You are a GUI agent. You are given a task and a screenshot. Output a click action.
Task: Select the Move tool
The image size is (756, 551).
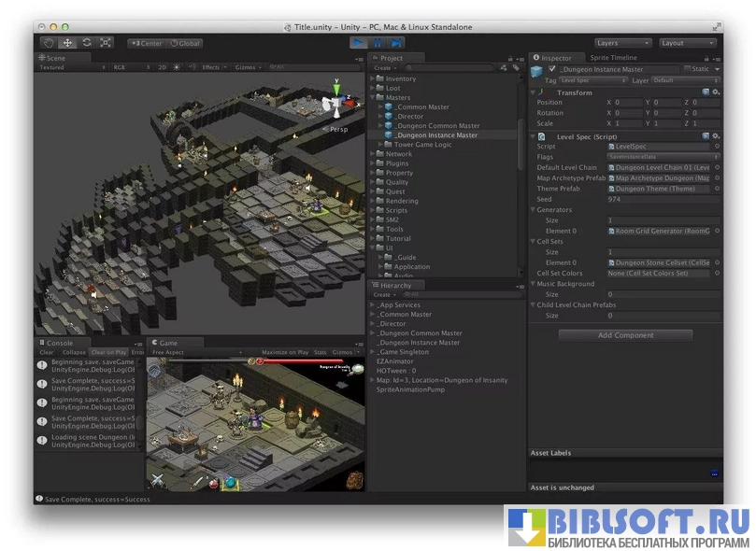click(x=67, y=43)
